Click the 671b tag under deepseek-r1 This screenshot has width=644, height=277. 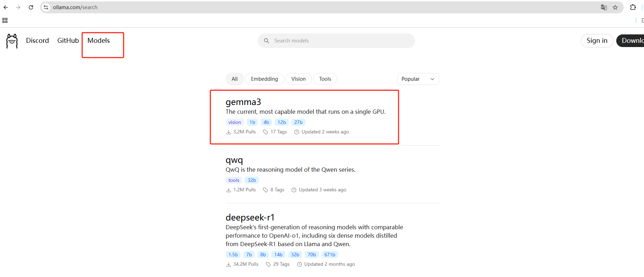coord(330,255)
